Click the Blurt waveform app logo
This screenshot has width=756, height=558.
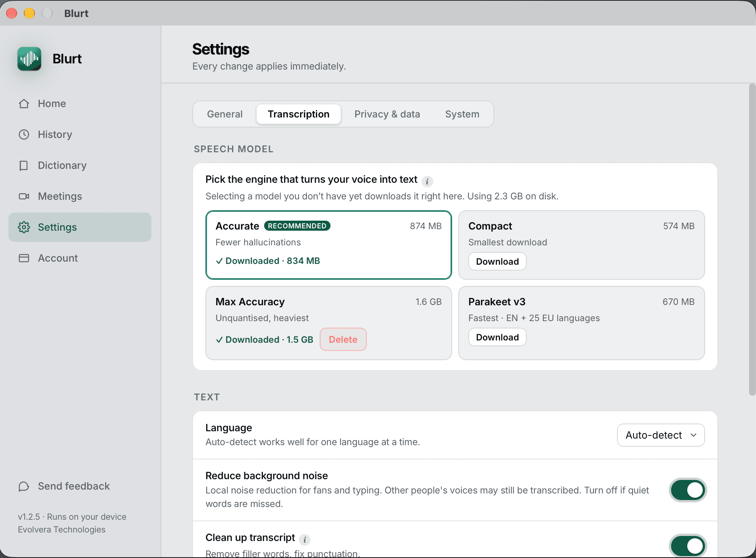(x=29, y=59)
